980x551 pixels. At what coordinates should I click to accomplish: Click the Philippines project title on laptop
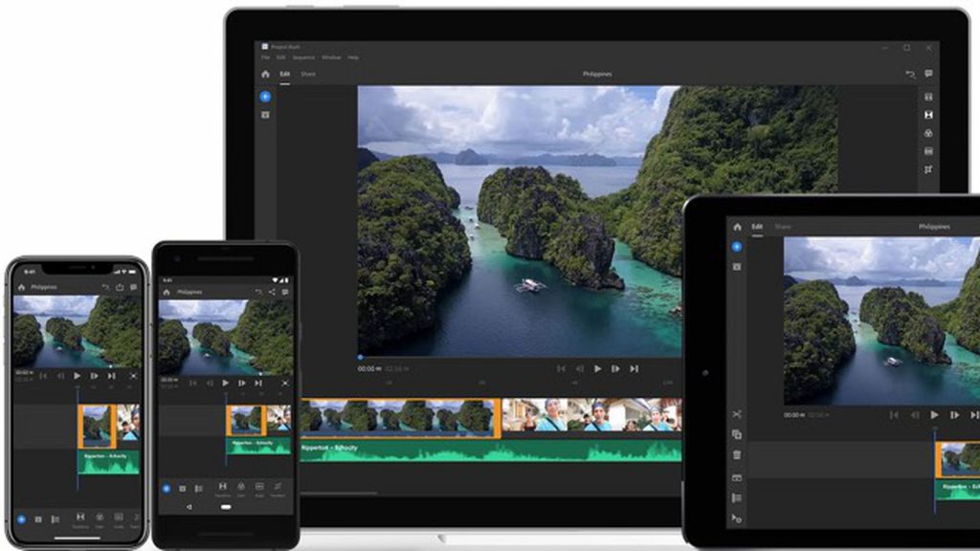[597, 74]
